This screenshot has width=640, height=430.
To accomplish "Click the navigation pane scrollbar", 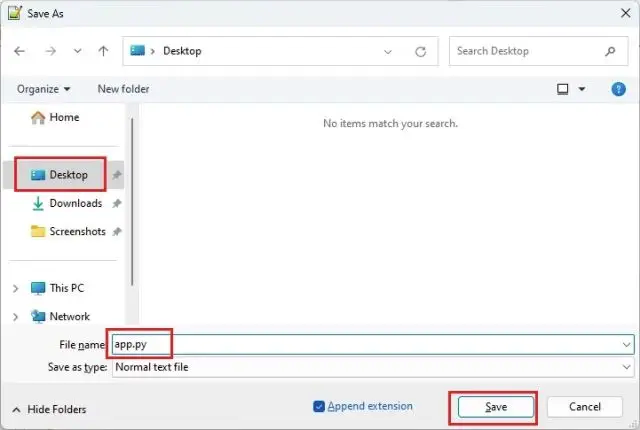I will pyautogui.click(x=132, y=202).
